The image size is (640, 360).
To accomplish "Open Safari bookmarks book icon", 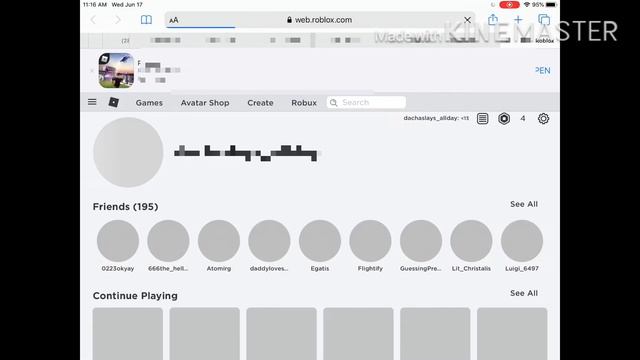I will pyautogui.click(x=146, y=20).
